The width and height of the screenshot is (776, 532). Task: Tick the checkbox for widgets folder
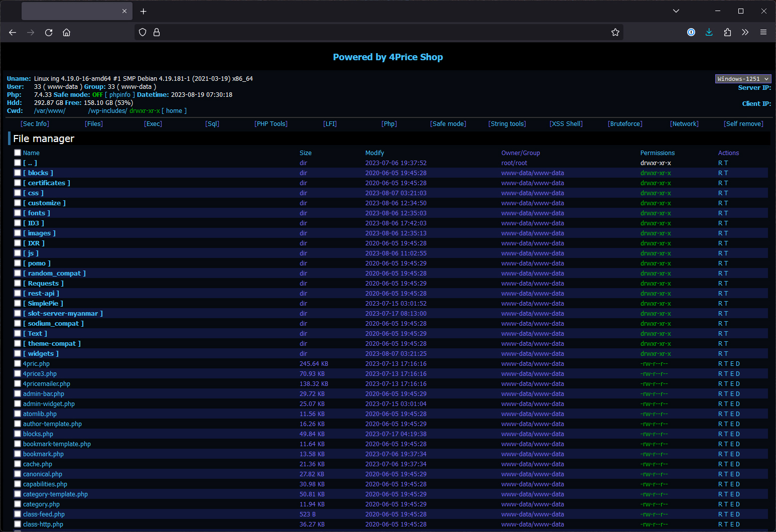pyautogui.click(x=18, y=353)
